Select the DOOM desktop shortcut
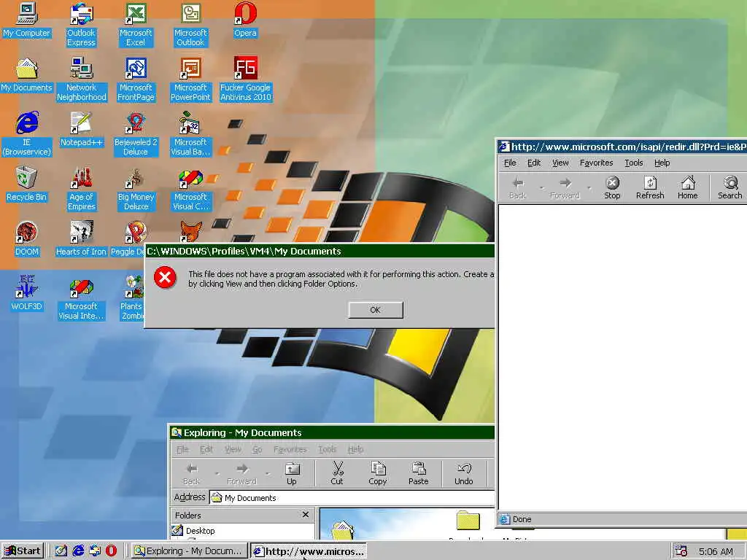Viewport: 747px width, 560px height. tap(27, 239)
